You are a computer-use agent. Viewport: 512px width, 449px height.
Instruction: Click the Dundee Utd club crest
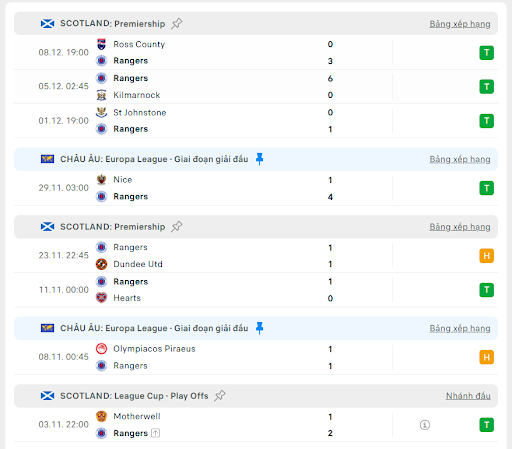(x=101, y=264)
